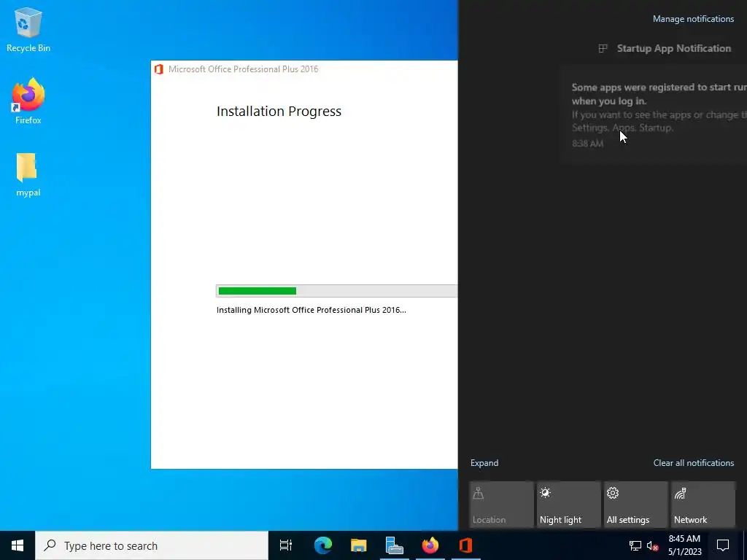Click the Installing Microsoft Office status text
This screenshot has width=747, height=560.
(x=311, y=310)
